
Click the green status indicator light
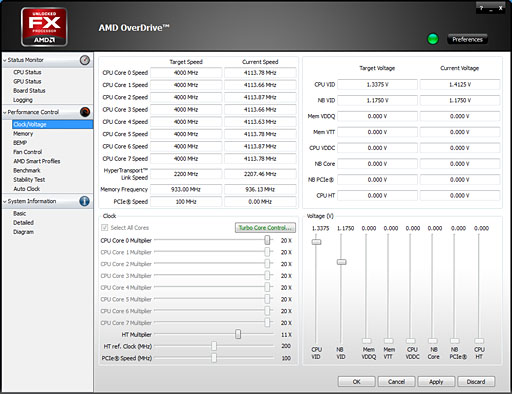(x=433, y=39)
